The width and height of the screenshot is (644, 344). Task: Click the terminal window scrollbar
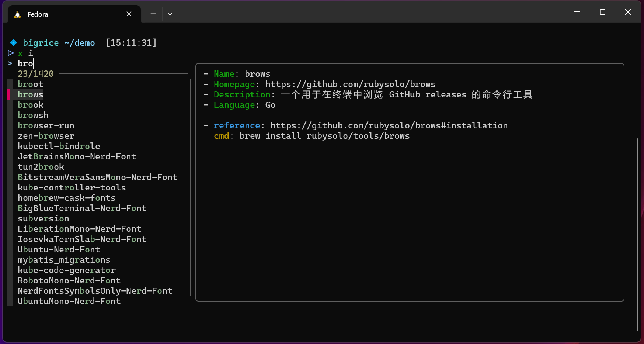tap(637, 234)
